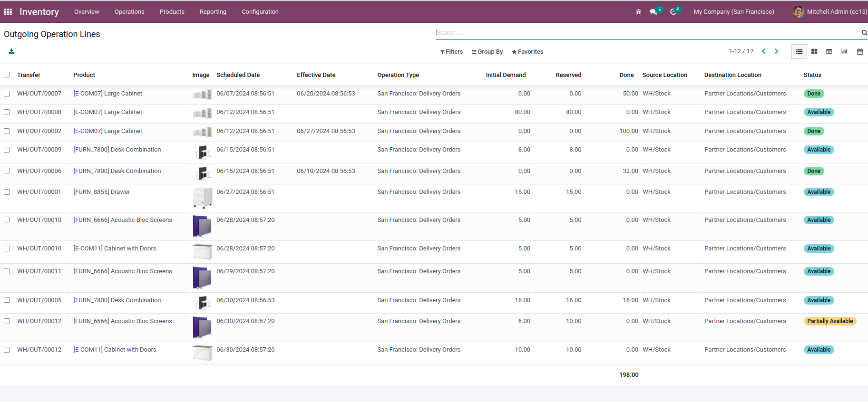Switch to pivot table view
Screen dimensions: 868x402
click(x=829, y=51)
